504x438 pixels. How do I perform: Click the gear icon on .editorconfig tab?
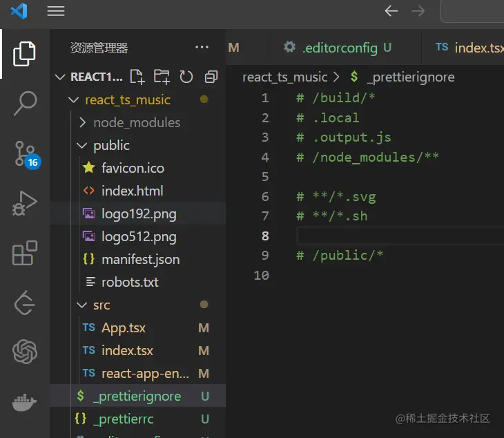(289, 47)
